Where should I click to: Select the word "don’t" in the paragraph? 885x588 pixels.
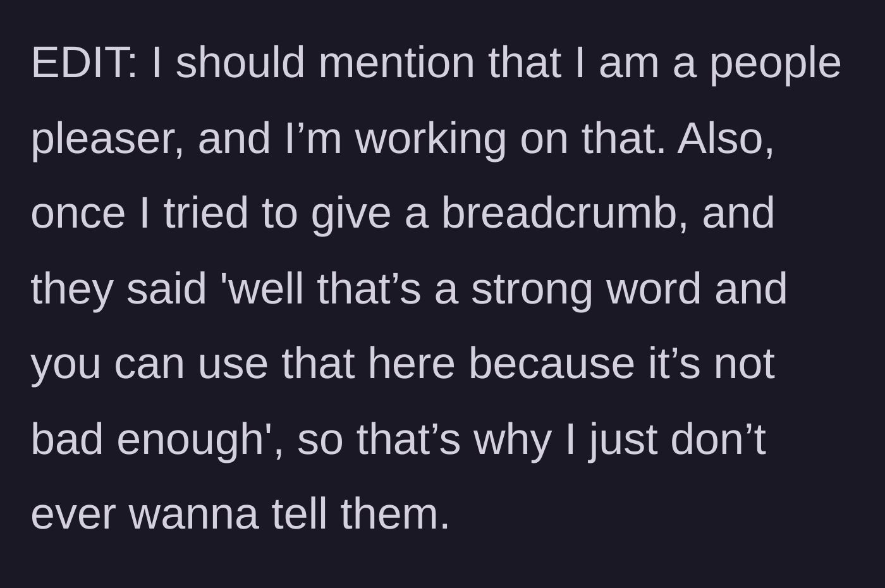(x=718, y=439)
